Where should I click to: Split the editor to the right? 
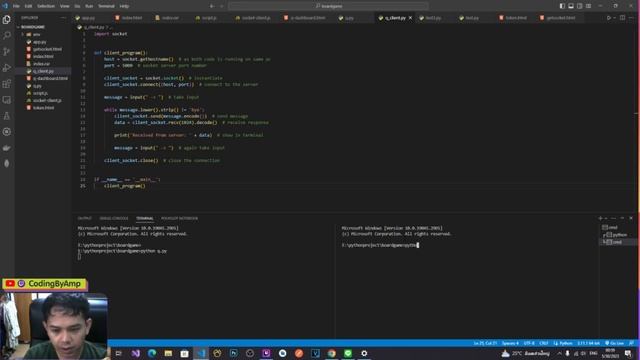tap(622, 18)
